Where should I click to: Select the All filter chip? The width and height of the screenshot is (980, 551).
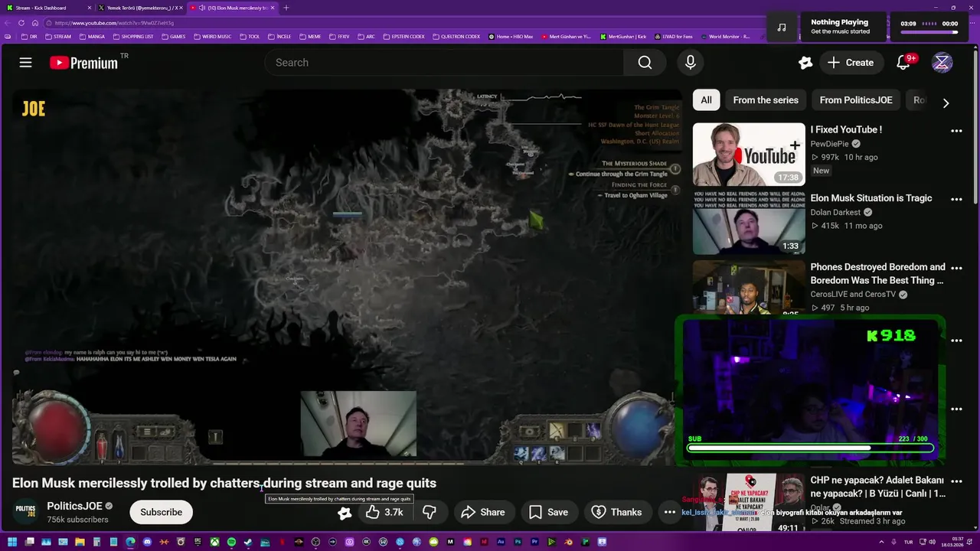pyautogui.click(x=706, y=100)
